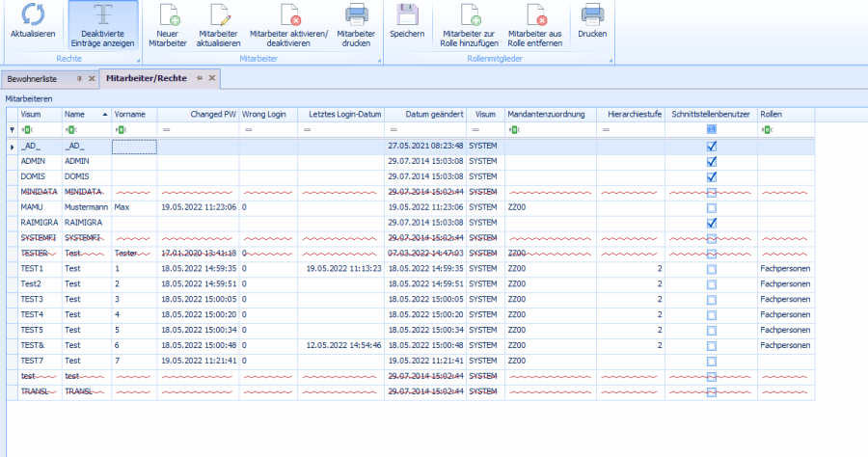Click the Changed PW filter field
Image resolution: width=868 pixels, height=457 pixels.
pyautogui.click(x=203, y=129)
